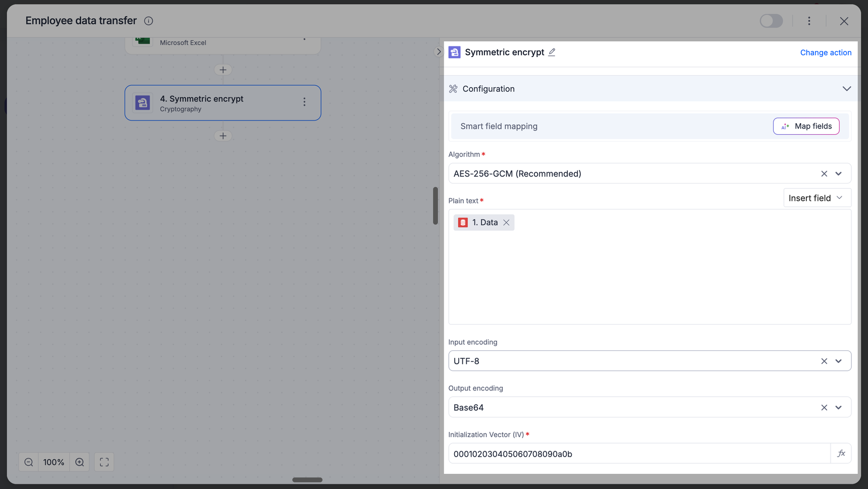Open Symmetric encrypt step options menu
Viewport: 868px width, 489px height.
pos(304,102)
